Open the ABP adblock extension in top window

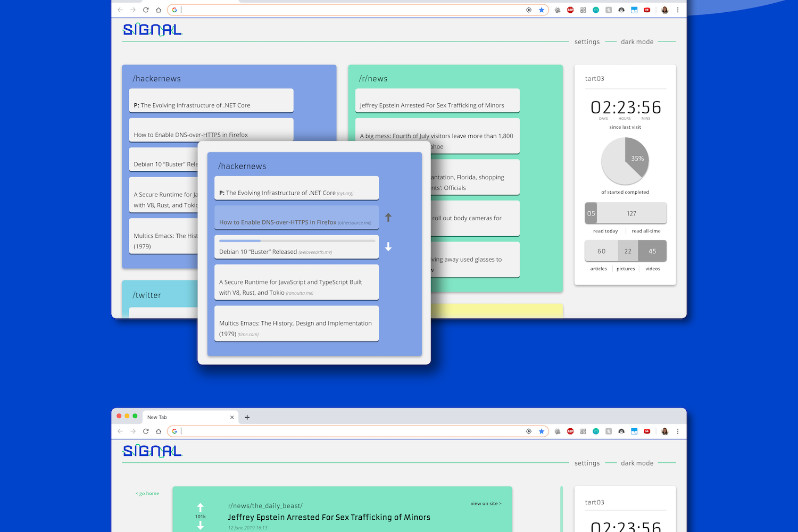[x=570, y=10]
